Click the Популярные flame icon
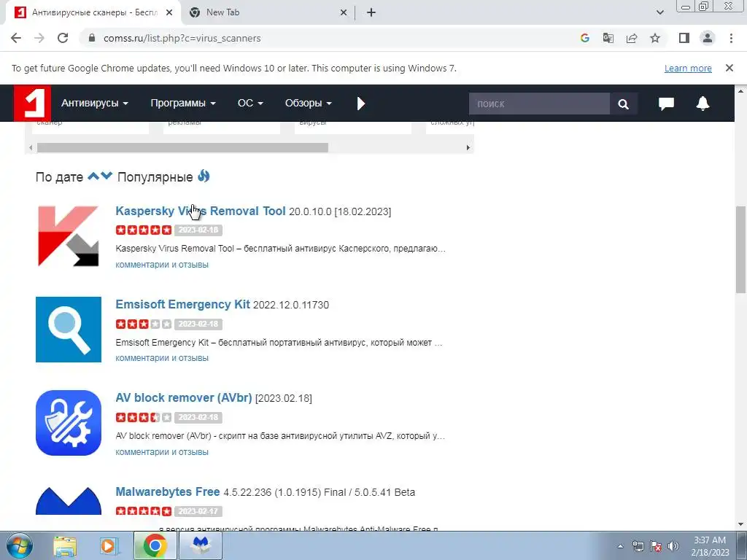Viewport: 747px width, 560px height. 204,176
